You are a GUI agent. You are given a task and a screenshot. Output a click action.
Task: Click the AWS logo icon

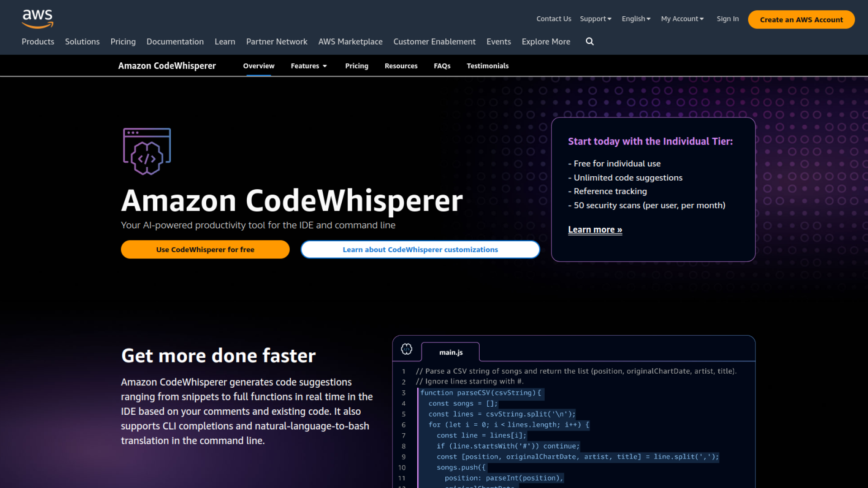[38, 19]
